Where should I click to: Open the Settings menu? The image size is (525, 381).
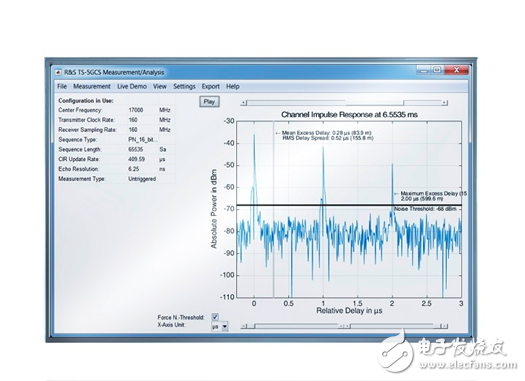pos(184,86)
